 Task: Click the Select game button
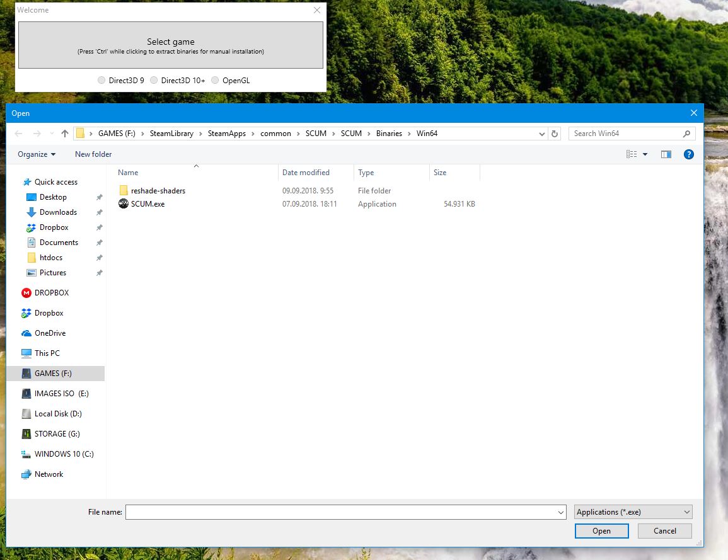170,45
